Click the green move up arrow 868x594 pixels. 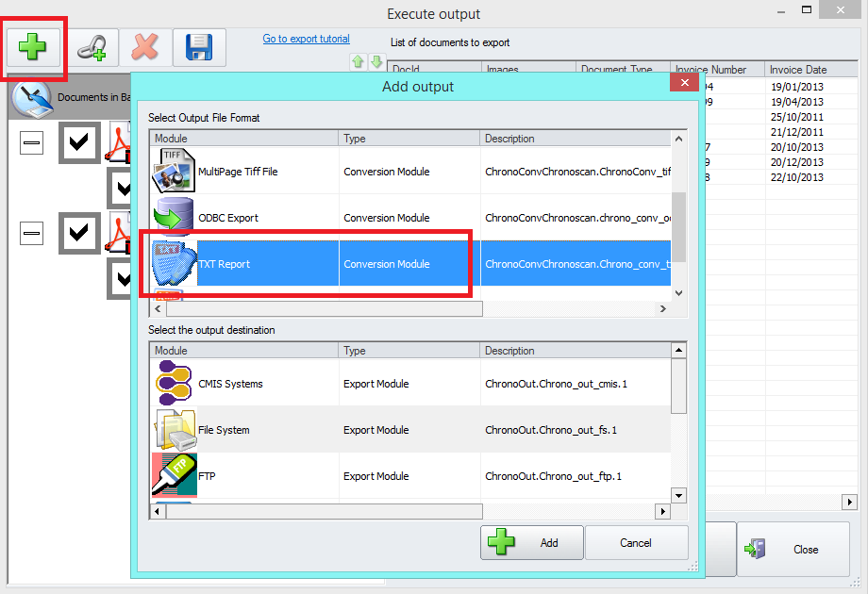359,62
